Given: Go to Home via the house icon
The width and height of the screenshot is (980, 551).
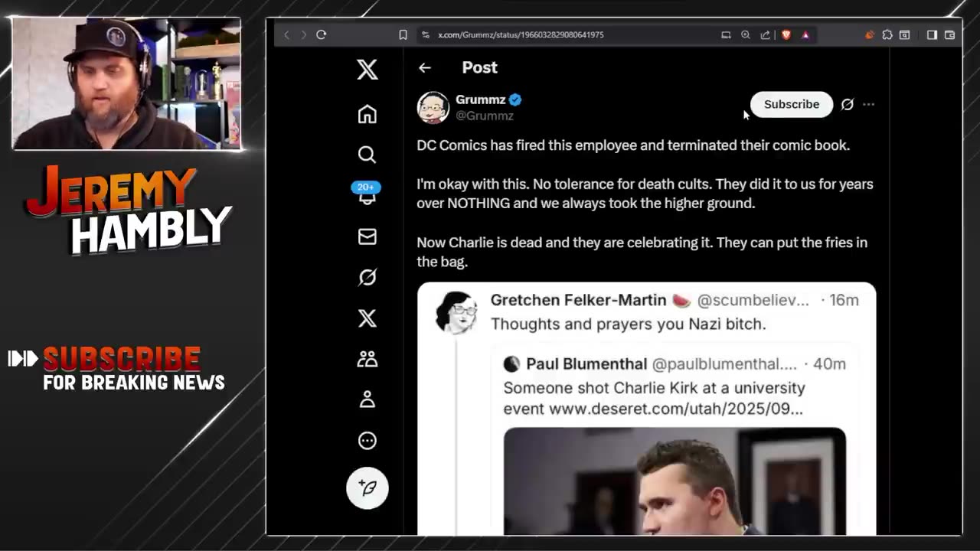Looking at the screenshot, I should coord(367,114).
